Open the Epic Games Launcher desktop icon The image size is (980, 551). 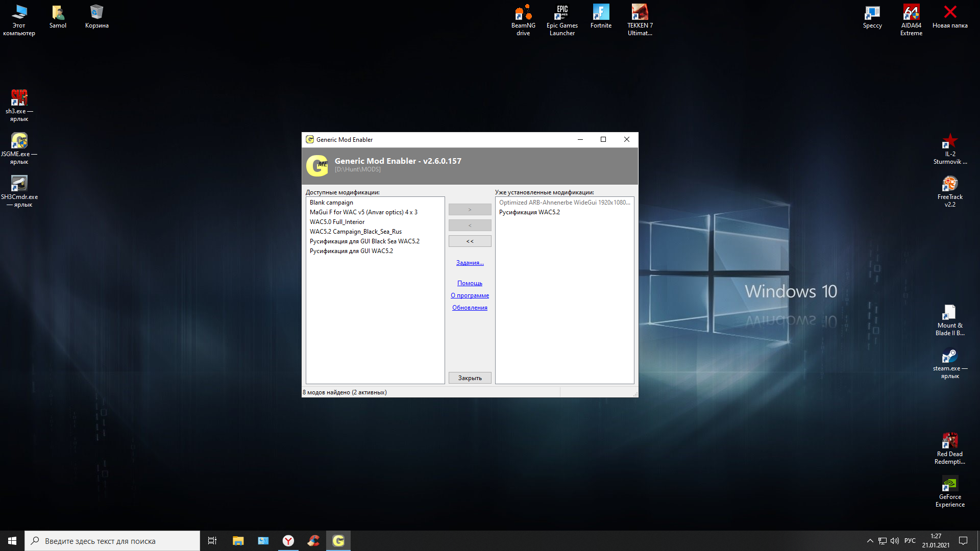tap(562, 20)
